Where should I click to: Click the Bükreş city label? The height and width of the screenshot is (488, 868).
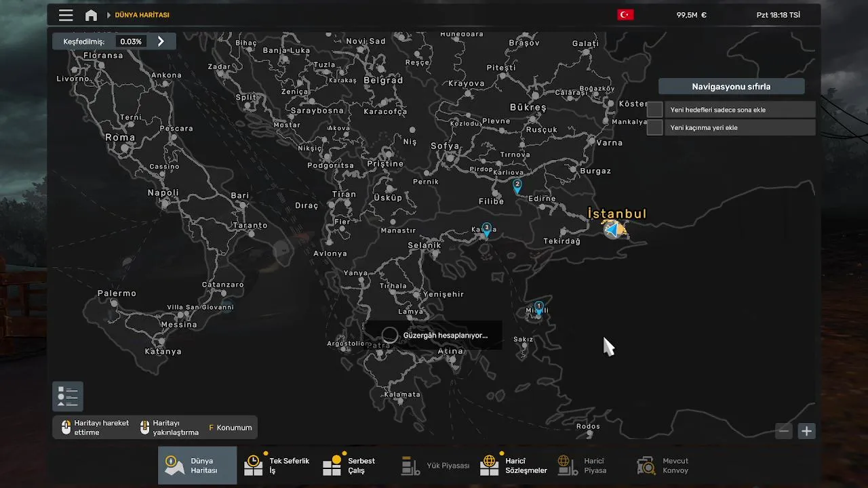tap(528, 107)
